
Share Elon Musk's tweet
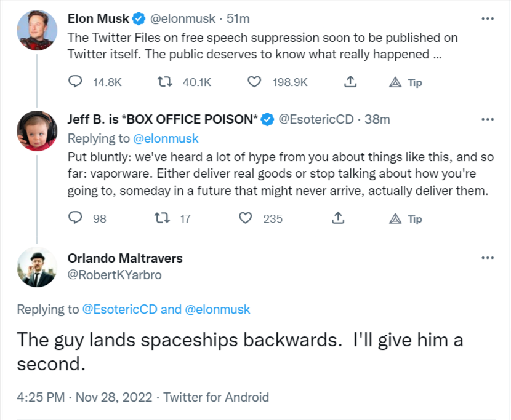tap(350, 82)
